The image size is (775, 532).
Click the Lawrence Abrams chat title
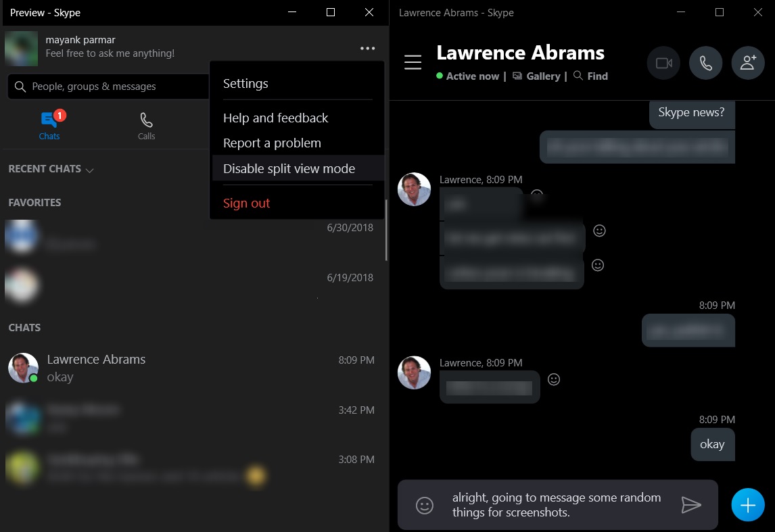[x=520, y=53]
